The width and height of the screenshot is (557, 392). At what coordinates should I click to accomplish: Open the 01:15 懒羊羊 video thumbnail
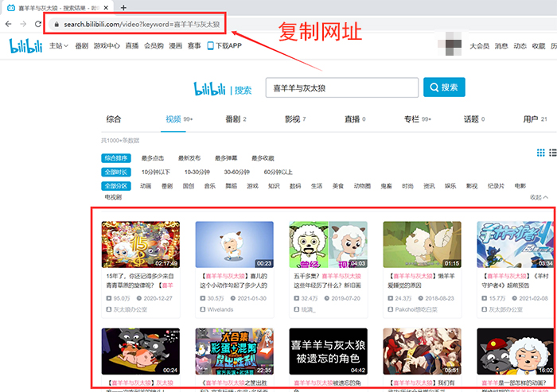coord(422,245)
